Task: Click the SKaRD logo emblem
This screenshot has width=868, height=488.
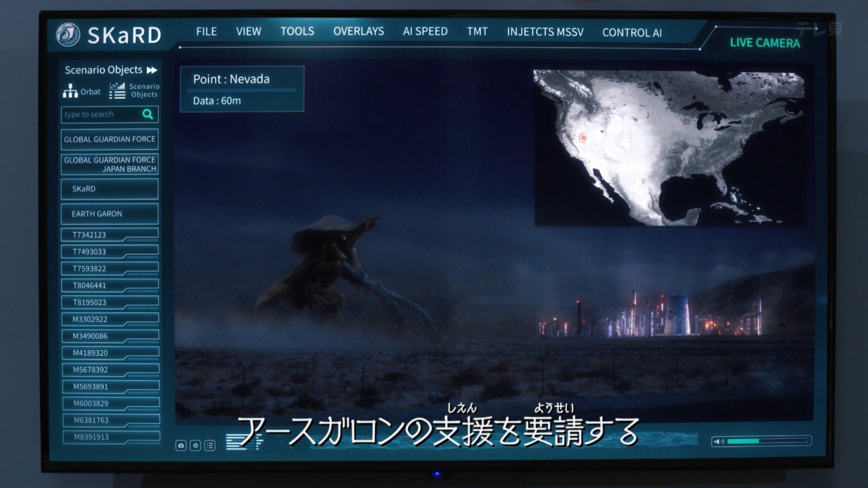Action: 68,35
